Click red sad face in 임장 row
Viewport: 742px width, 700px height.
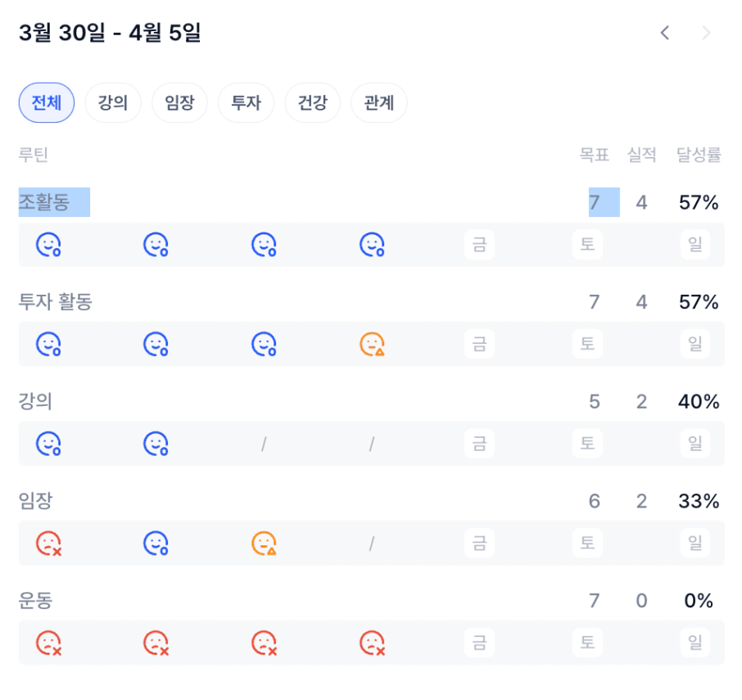click(48, 543)
